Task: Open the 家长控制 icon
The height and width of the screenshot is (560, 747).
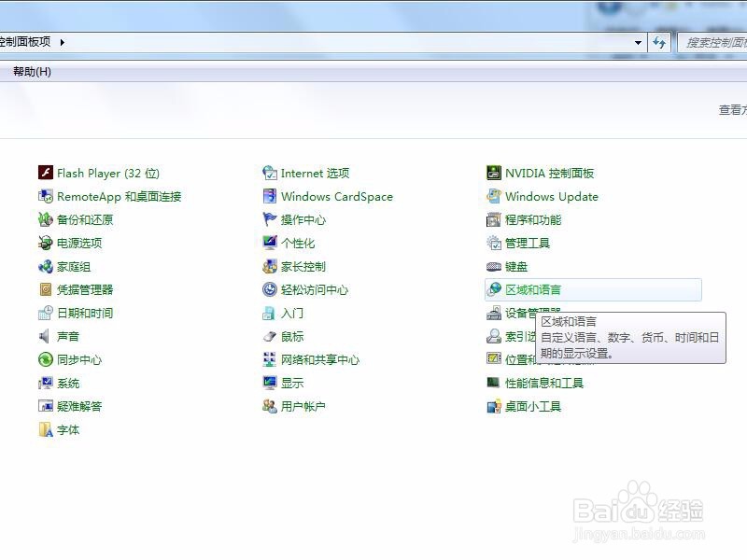Action: click(x=270, y=266)
